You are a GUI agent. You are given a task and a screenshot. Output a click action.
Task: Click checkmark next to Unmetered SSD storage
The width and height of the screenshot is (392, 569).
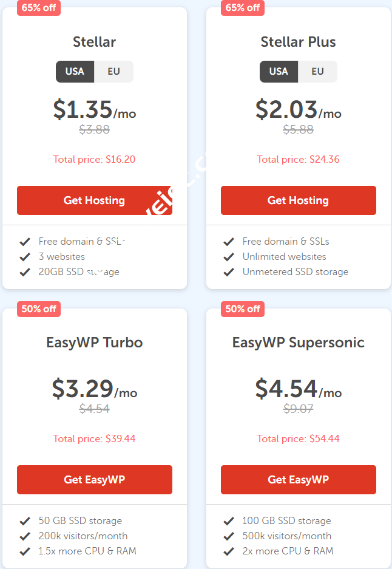click(x=229, y=272)
